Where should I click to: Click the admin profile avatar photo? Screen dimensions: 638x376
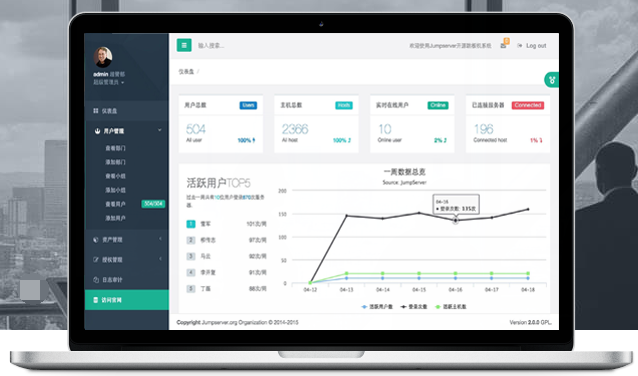point(103,57)
